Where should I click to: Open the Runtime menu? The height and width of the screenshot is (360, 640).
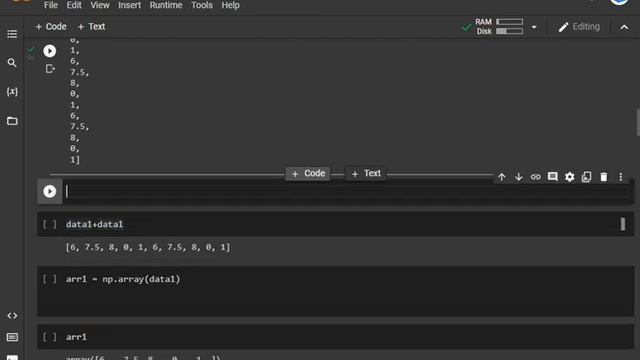click(x=166, y=5)
